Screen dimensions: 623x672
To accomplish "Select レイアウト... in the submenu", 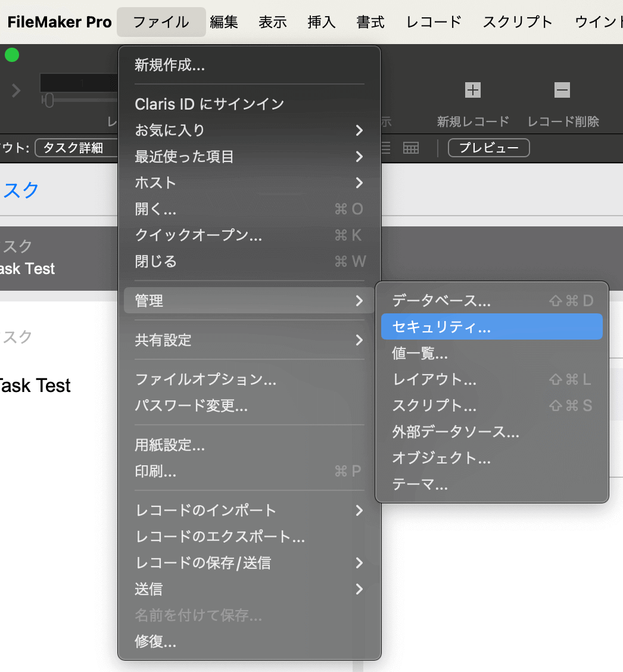I will pos(492,379).
